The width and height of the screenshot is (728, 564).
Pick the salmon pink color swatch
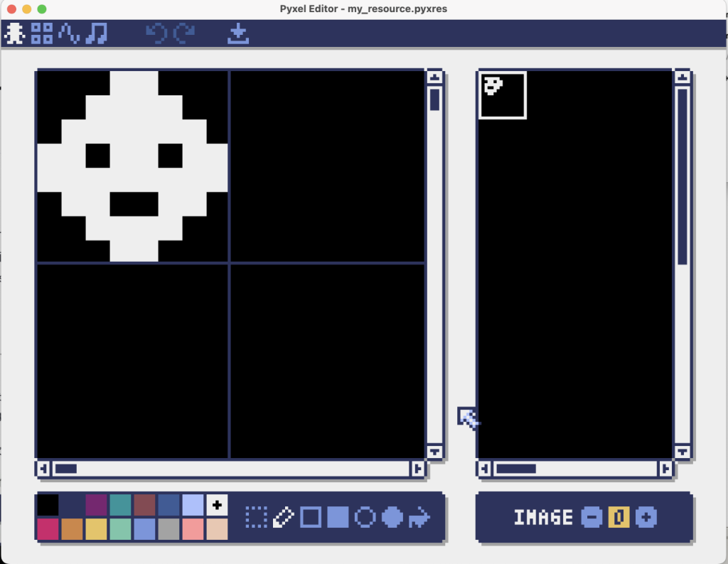tap(193, 529)
